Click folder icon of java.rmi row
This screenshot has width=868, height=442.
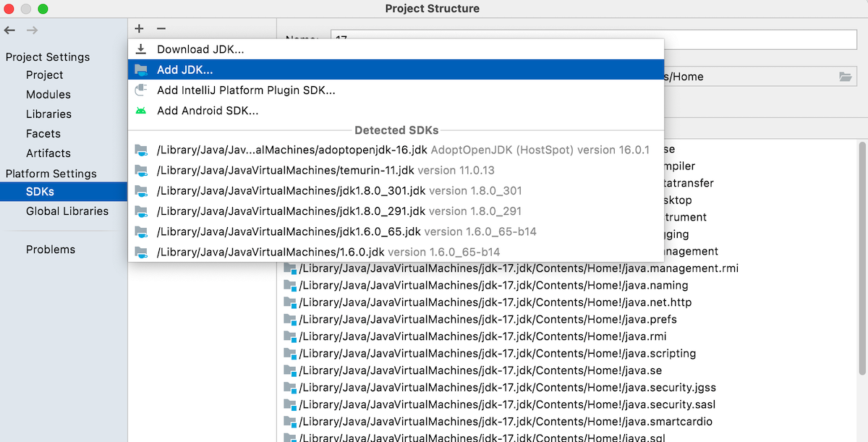click(290, 336)
